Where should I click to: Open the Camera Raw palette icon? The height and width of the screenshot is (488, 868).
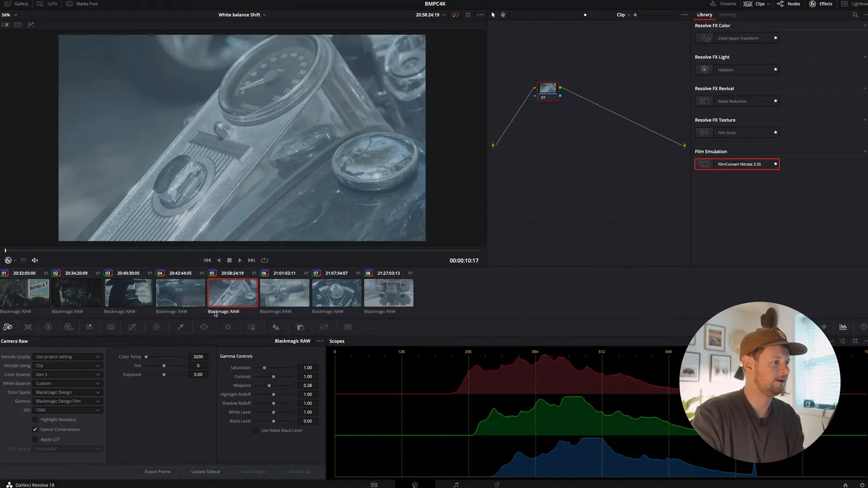[x=8, y=327]
